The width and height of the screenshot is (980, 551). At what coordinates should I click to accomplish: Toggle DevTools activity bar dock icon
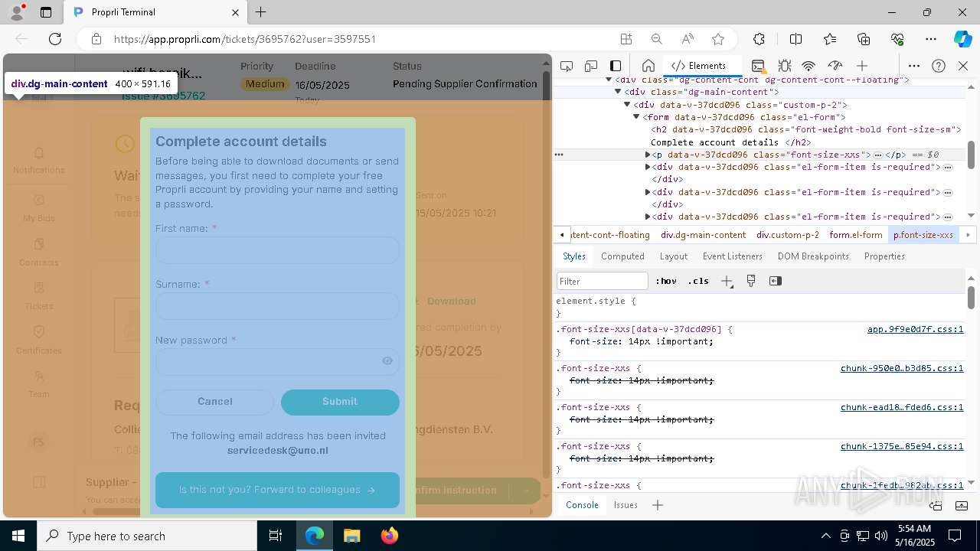click(616, 66)
